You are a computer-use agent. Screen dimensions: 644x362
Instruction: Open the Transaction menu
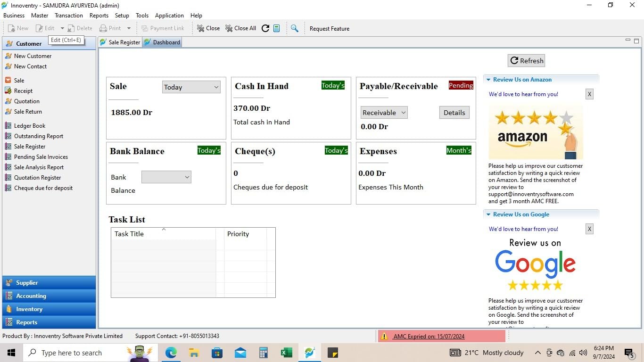tap(69, 15)
